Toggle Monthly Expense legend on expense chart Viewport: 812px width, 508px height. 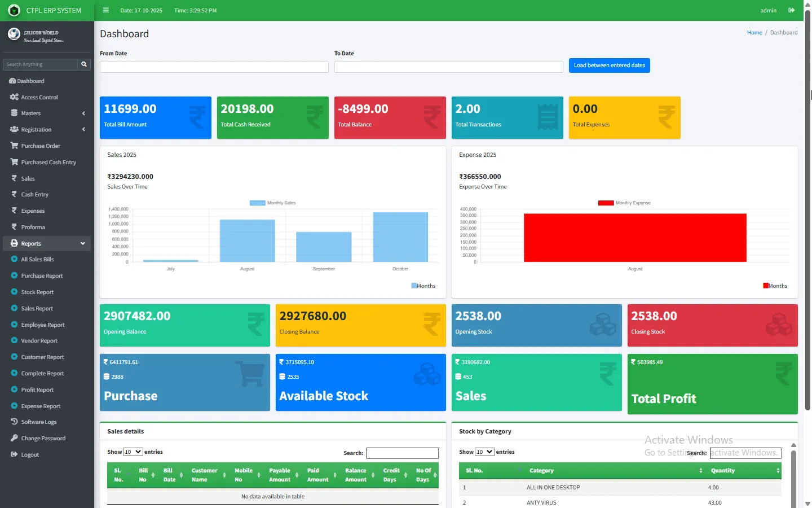coord(624,203)
